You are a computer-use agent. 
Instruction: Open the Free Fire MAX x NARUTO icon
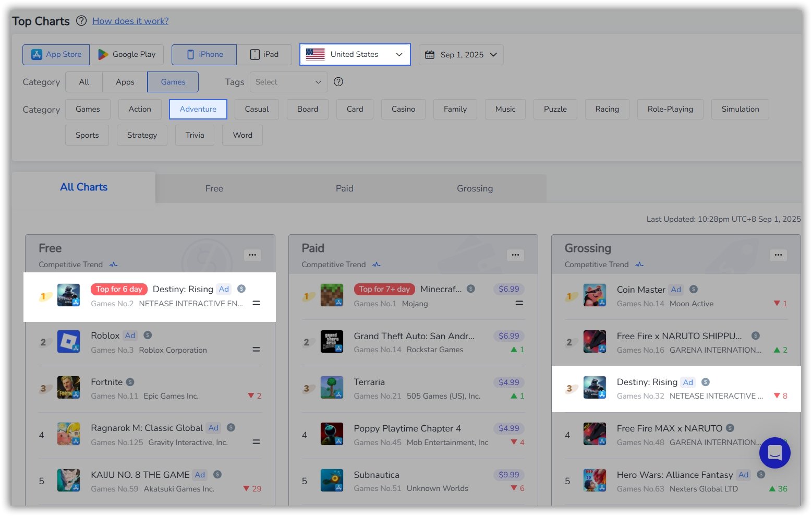[595, 434]
